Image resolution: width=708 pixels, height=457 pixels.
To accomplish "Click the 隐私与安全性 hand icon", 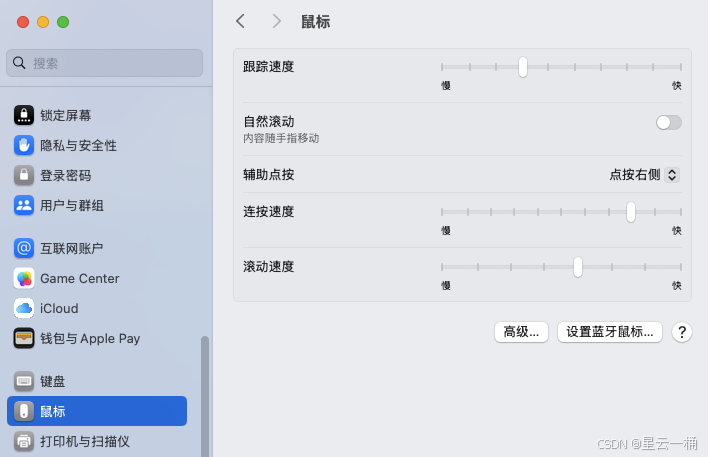I will 24,145.
